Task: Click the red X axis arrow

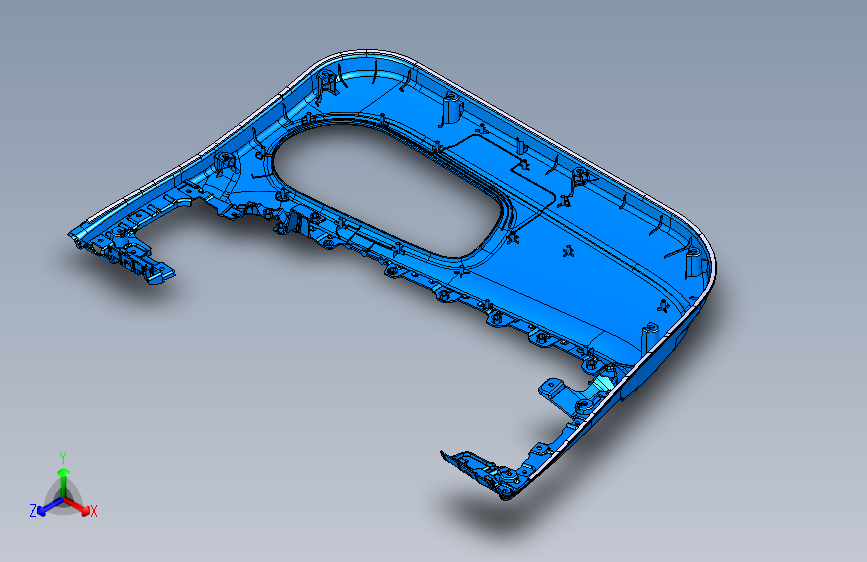Action: (77, 506)
